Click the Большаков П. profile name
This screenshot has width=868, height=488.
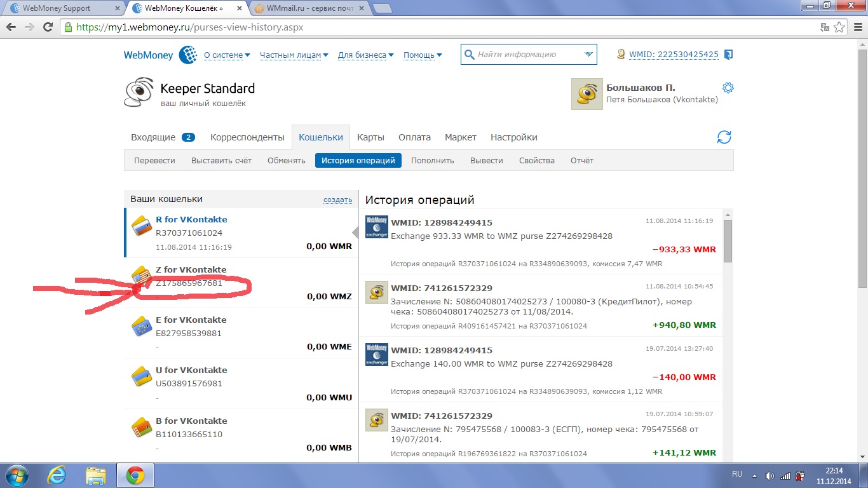[641, 88]
